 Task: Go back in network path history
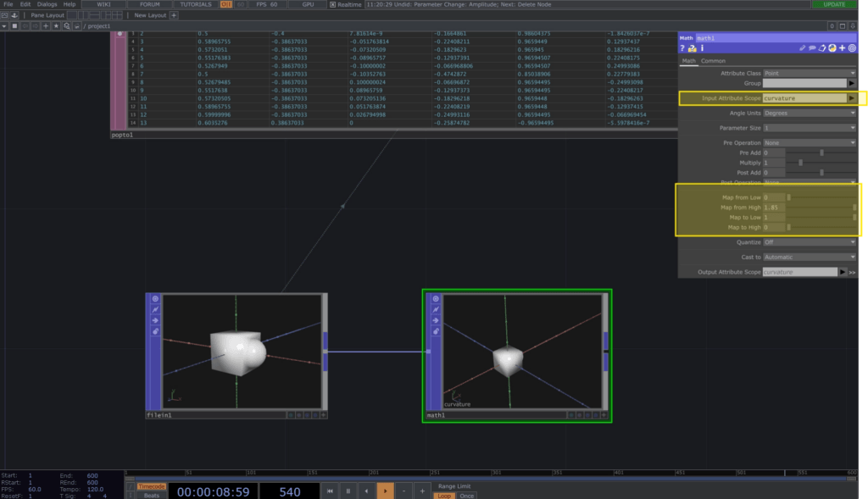[25, 26]
